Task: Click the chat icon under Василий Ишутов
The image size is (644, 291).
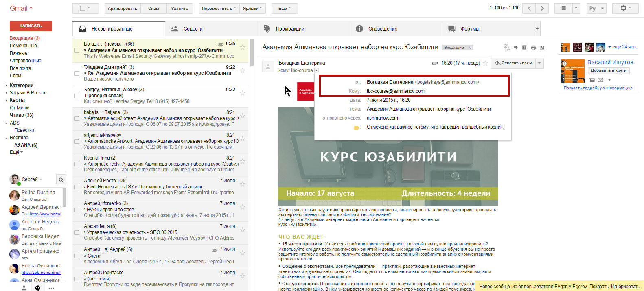Action: (592, 80)
